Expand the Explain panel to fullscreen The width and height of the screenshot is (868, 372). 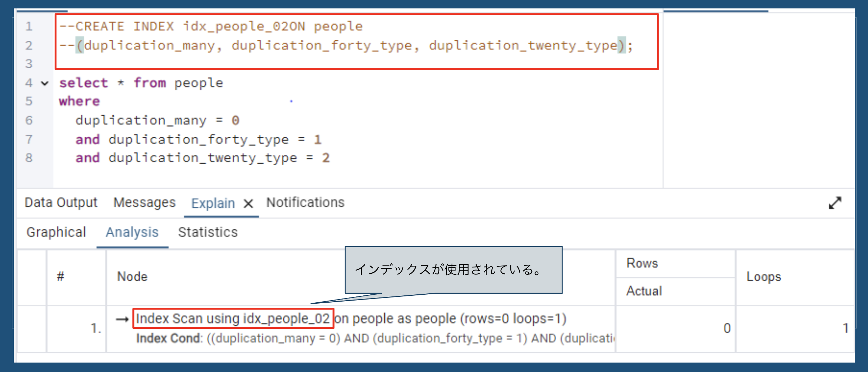(x=836, y=203)
